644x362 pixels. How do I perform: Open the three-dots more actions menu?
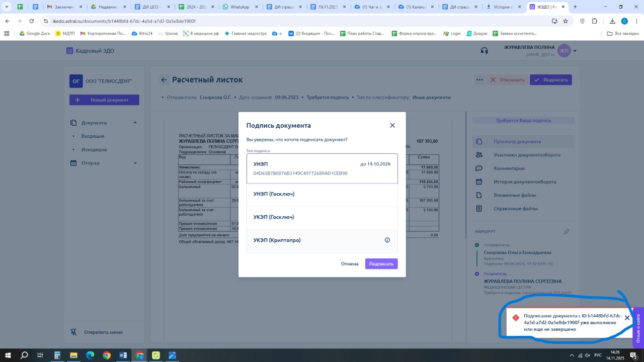[x=479, y=80]
